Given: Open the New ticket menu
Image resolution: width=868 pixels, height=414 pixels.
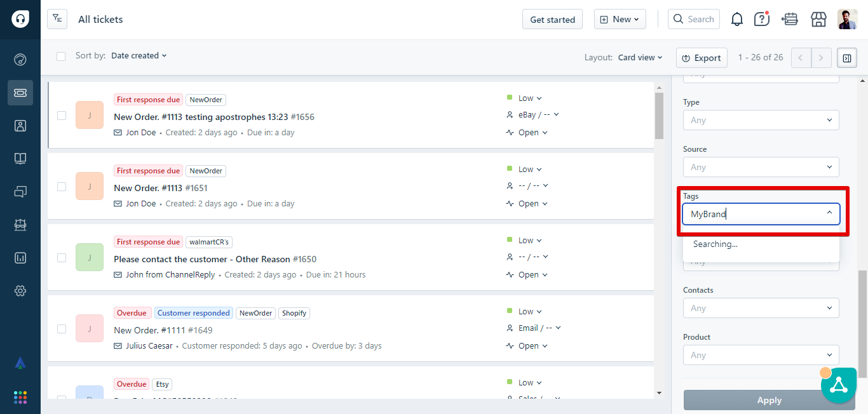Looking at the screenshot, I should pos(620,19).
